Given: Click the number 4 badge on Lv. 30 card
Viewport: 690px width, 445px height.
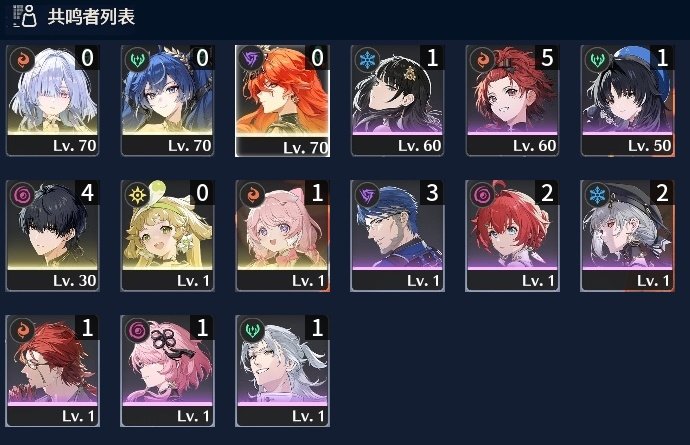Looking at the screenshot, I should coord(87,193).
